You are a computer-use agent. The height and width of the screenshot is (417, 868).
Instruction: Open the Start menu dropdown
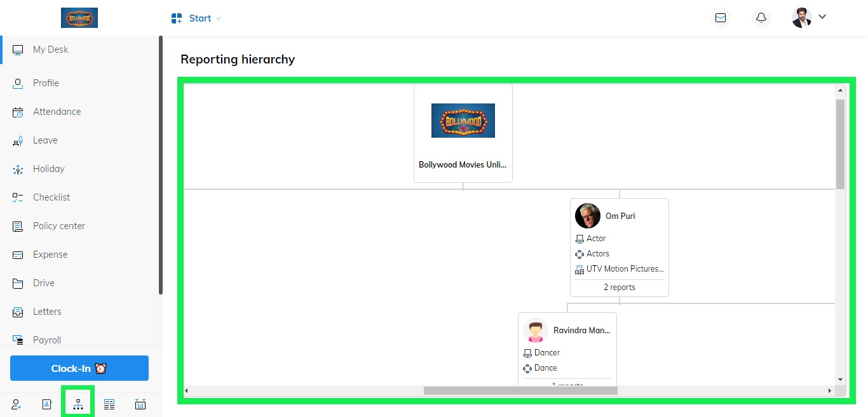pyautogui.click(x=196, y=18)
